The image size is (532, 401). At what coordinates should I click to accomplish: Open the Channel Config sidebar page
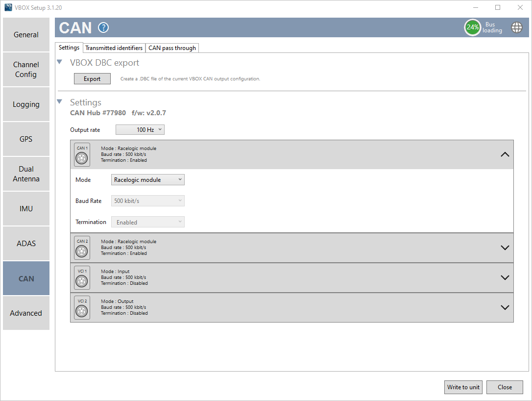tap(26, 69)
